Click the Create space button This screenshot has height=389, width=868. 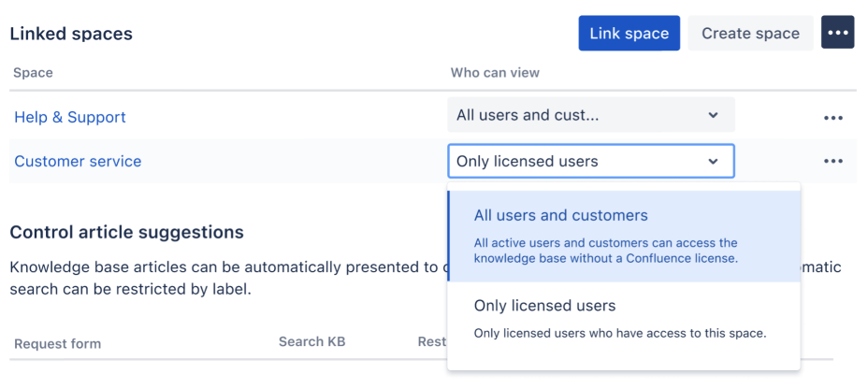[750, 33]
